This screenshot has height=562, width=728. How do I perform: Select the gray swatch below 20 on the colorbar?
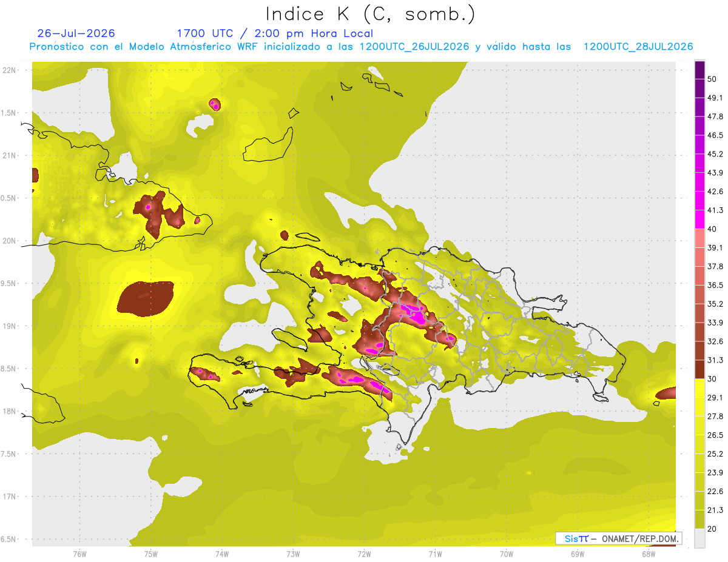coord(699,538)
